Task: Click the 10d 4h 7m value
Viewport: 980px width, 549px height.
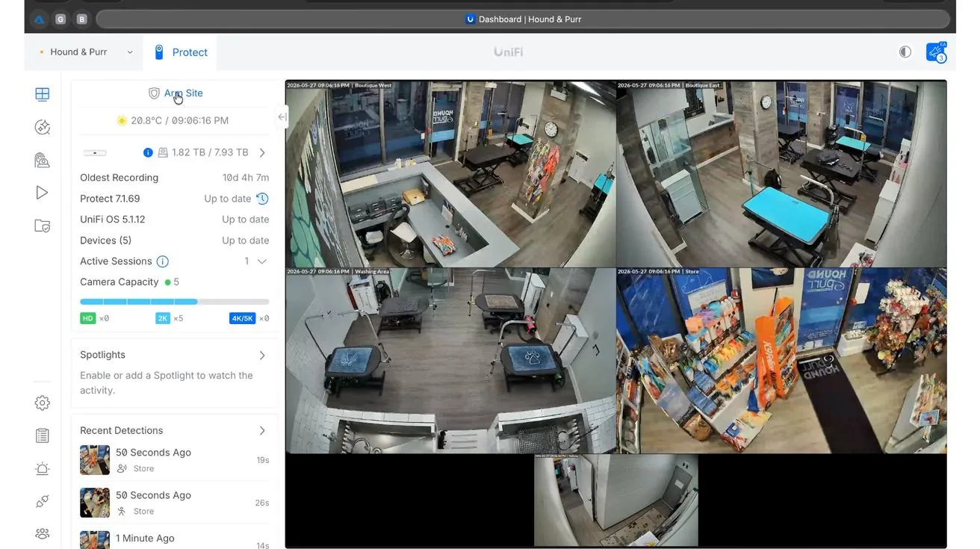Action: 246,178
